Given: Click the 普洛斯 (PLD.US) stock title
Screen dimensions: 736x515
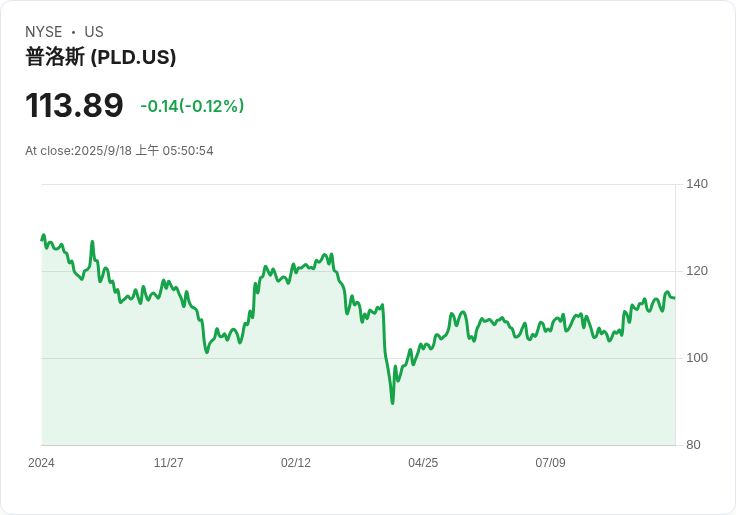Looking at the screenshot, I should point(101,57).
